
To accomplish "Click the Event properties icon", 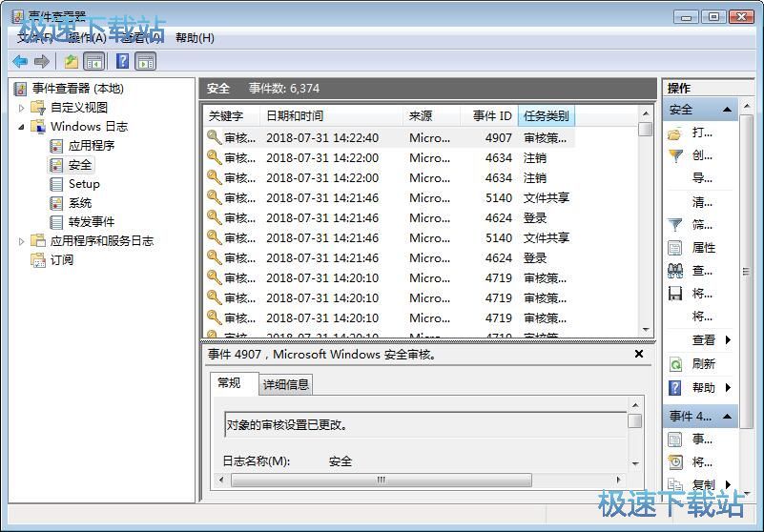I will 675,440.
